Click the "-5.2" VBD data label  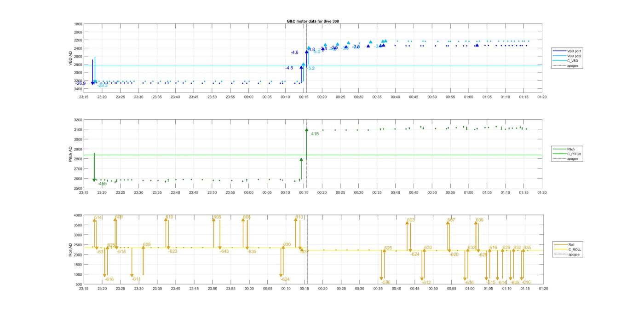(x=311, y=68)
